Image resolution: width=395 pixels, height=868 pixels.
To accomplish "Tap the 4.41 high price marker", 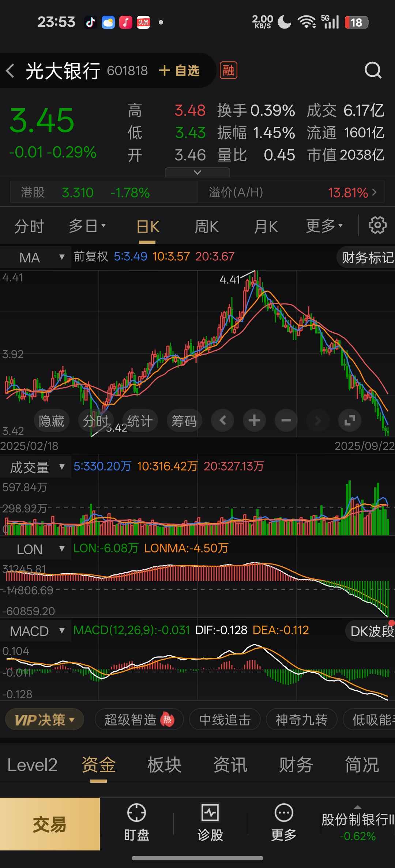I will click(229, 280).
